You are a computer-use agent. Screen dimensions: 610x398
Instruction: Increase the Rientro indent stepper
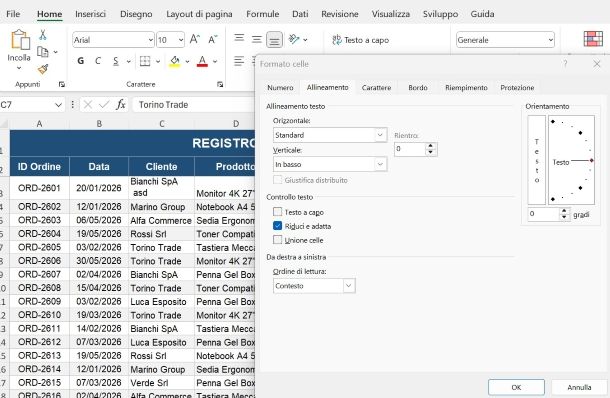point(430,146)
